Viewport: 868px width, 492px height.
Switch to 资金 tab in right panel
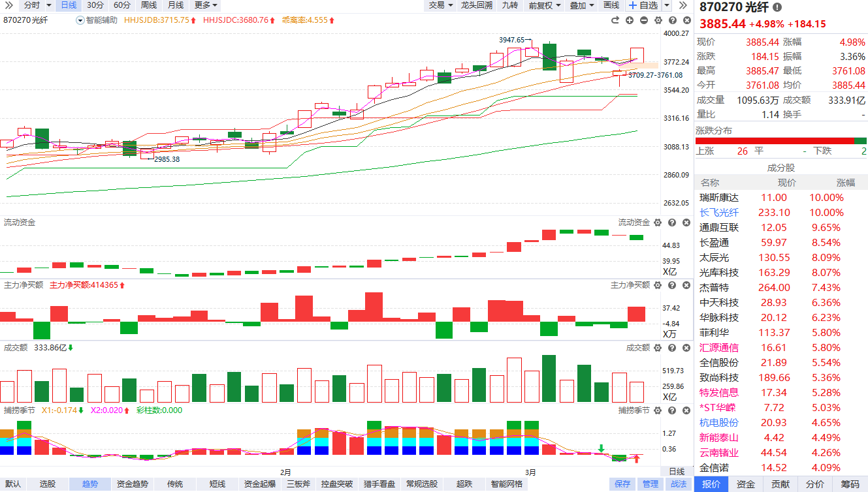click(x=746, y=484)
